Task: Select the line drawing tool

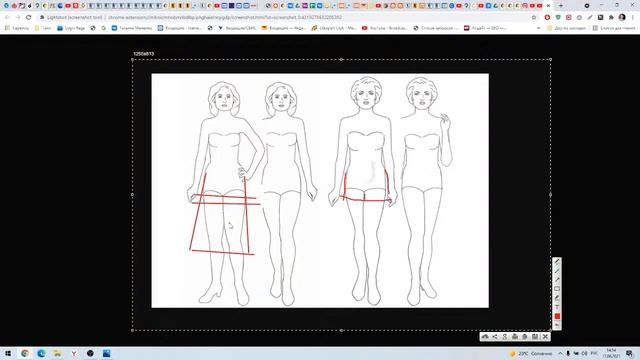Action: (557, 271)
